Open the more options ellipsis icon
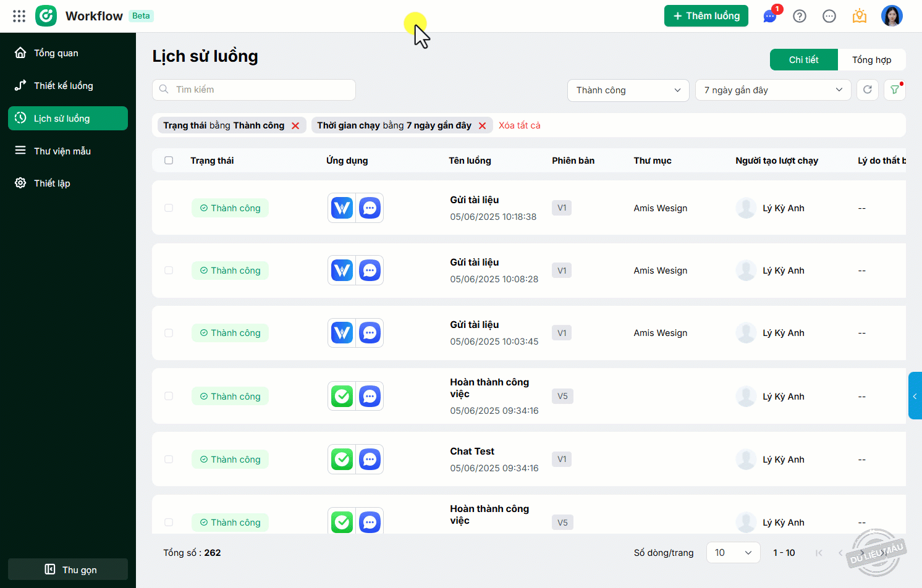Viewport: 922px width, 588px height. tap(829, 16)
